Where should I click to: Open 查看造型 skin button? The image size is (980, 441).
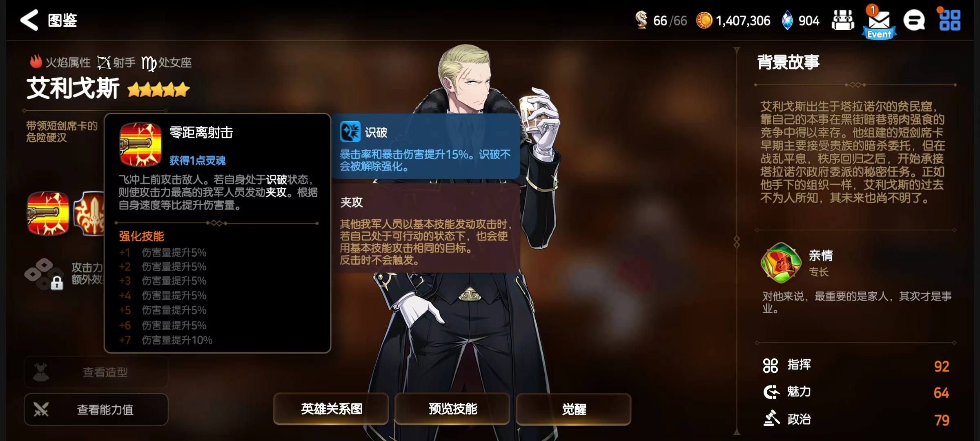96,372
